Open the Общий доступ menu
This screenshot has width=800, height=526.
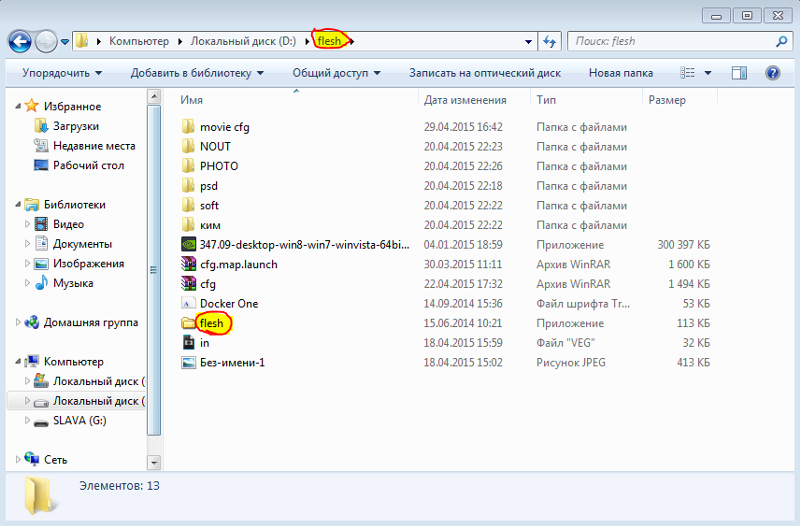(336, 73)
